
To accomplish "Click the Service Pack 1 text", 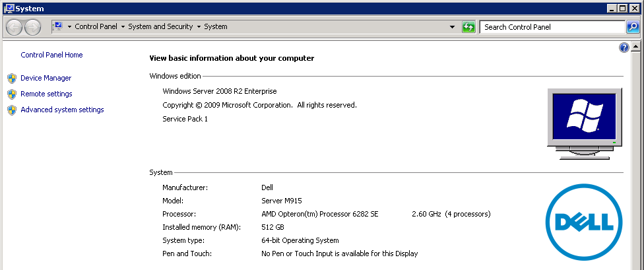I will pyautogui.click(x=185, y=119).
